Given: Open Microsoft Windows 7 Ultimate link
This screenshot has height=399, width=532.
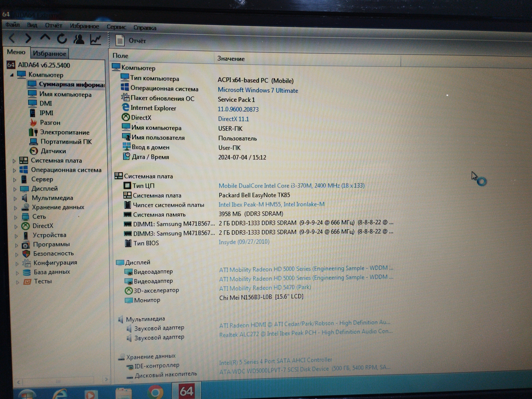Looking at the screenshot, I should tap(258, 90).
